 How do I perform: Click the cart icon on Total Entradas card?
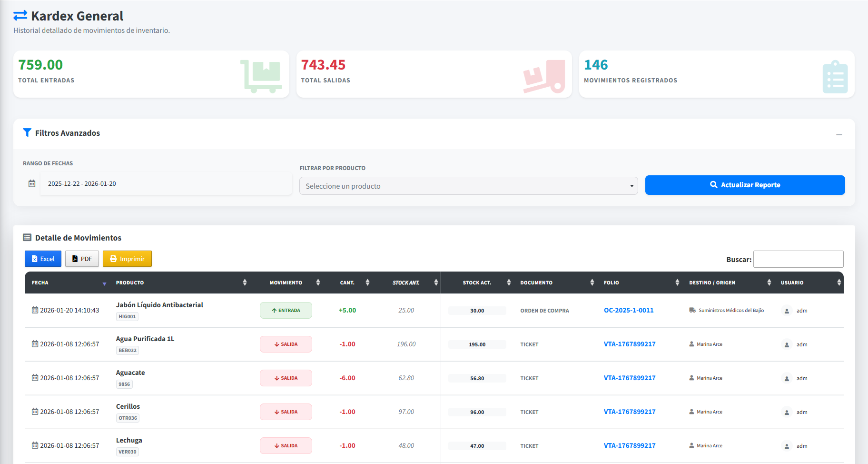tap(261, 76)
